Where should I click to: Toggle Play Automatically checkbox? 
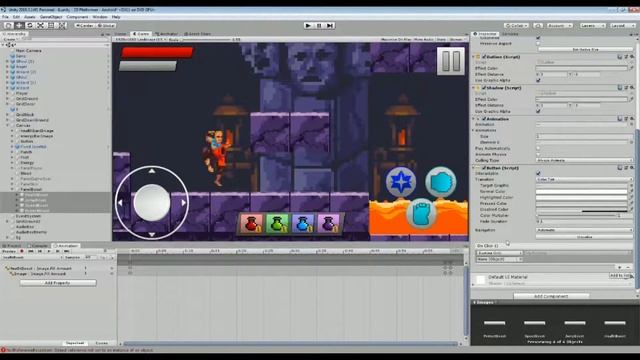click(538, 149)
